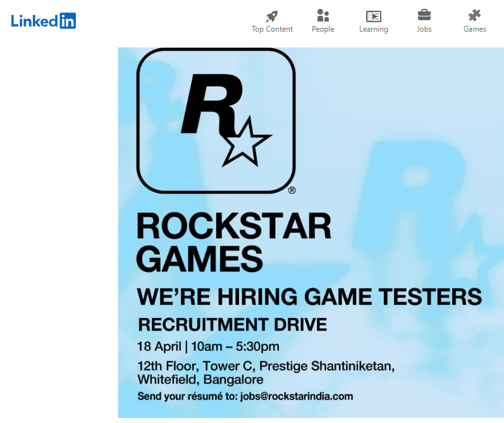Click the rocket icon for Top Content

(x=272, y=16)
